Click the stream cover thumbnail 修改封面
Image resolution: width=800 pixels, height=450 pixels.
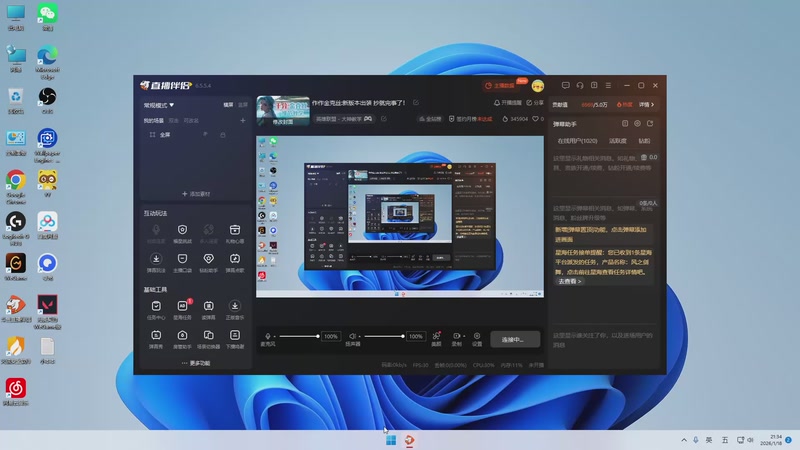click(x=283, y=111)
